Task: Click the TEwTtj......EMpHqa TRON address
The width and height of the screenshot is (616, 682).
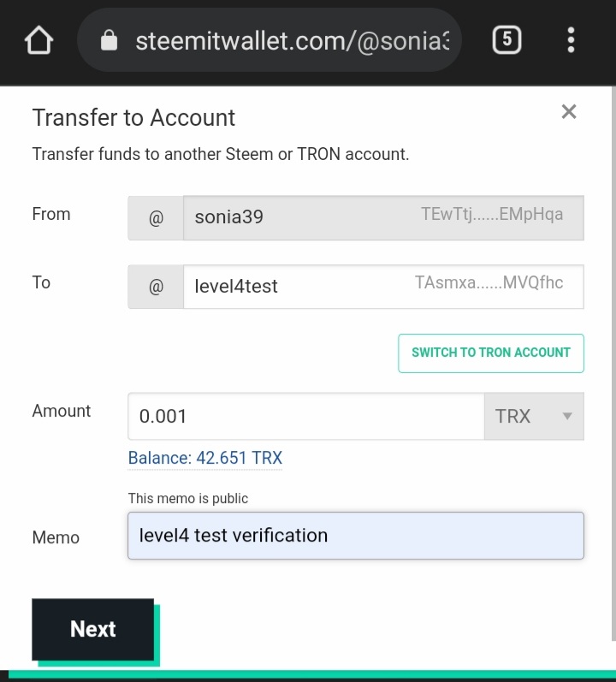Action: coord(492,215)
